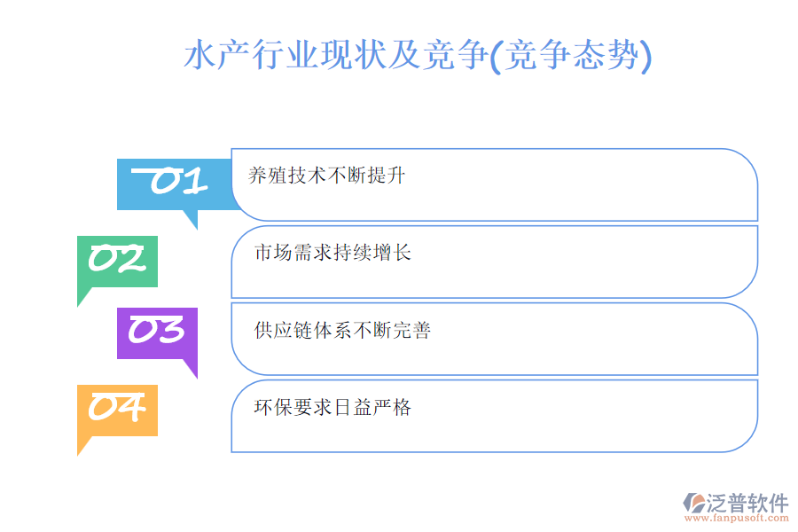Select the green 02 callout badge
The image size is (798, 532).
[117, 261]
